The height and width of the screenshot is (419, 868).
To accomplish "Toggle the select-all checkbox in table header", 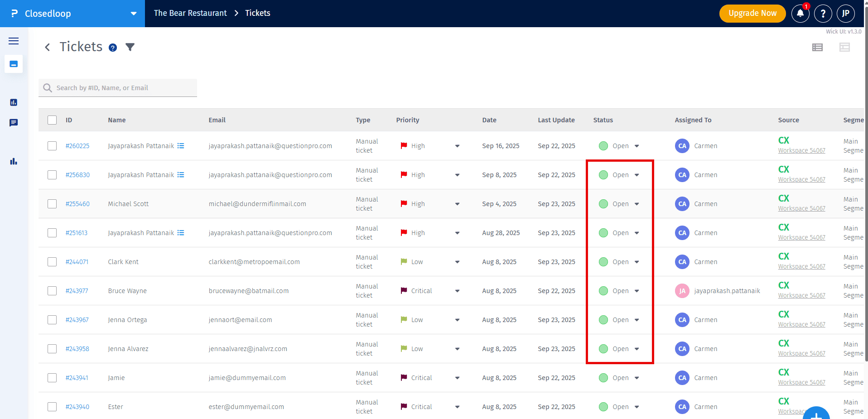I will 52,120.
